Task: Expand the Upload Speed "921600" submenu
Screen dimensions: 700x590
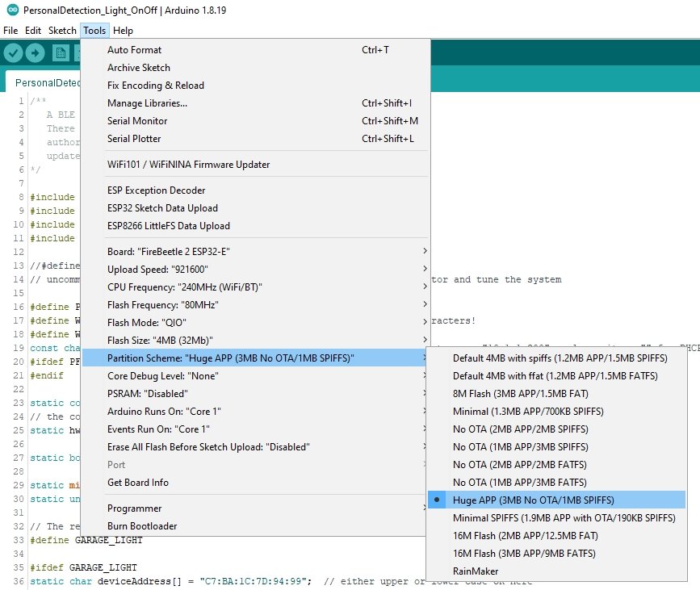Action: click(255, 270)
